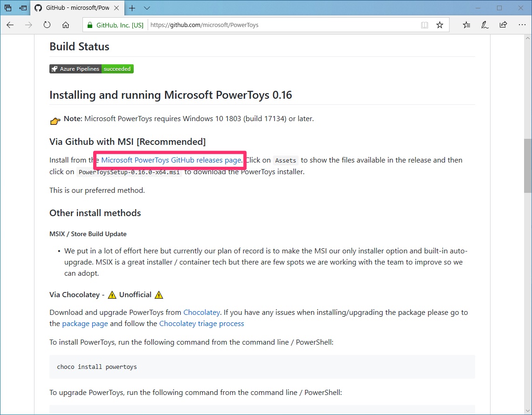Click the pointing hand Note emoji
Image resolution: width=532 pixels, height=415 pixels.
55,121
